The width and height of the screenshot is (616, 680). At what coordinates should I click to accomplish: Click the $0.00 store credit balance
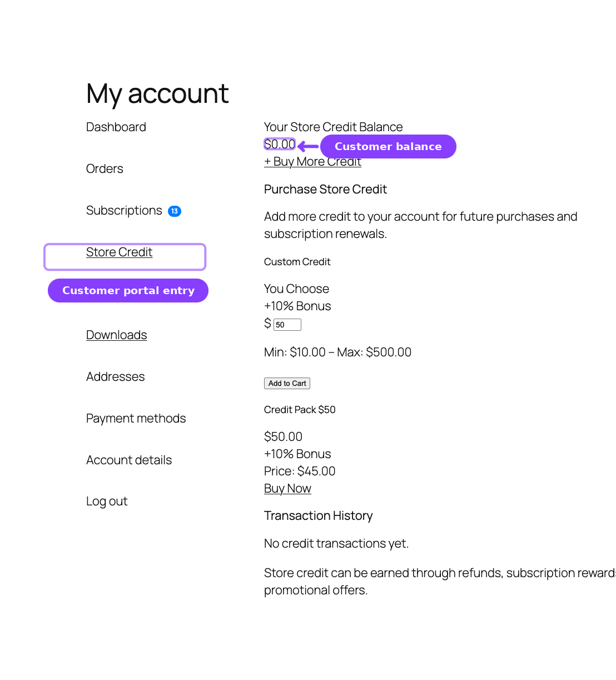coord(280,144)
